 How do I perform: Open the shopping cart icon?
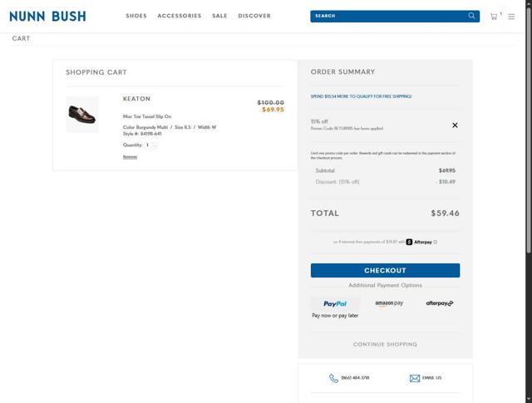494,16
